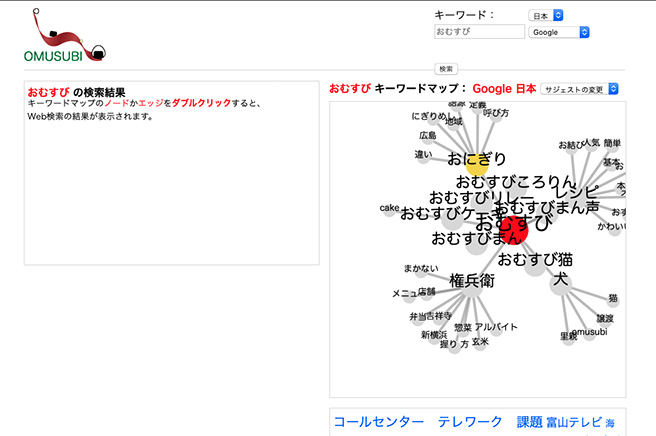Open the コールセンター link
Screen dimensions: 656x436
pyautogui.click(x=379, y=422)
